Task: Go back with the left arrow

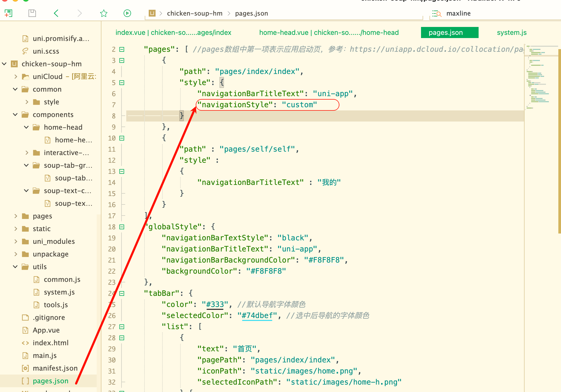Action: 56,13
